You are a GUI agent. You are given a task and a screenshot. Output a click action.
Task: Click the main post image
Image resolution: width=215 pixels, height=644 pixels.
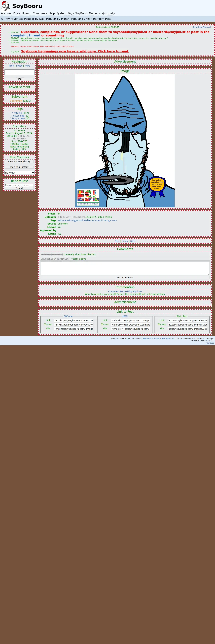pos(125,140)
